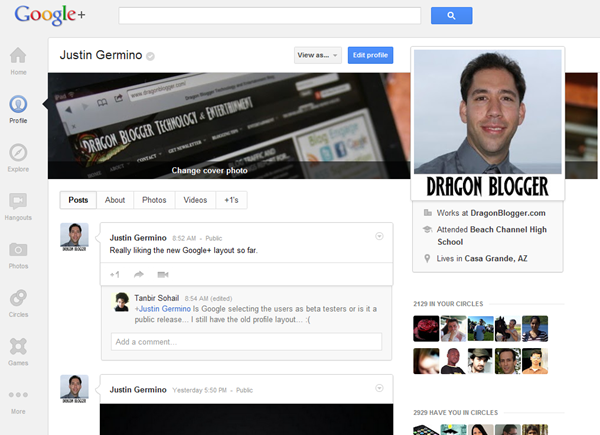Click the verified badge beside Justin Germino
The width and height of the screenshot is (600, 435).
(x=150, y=56)
